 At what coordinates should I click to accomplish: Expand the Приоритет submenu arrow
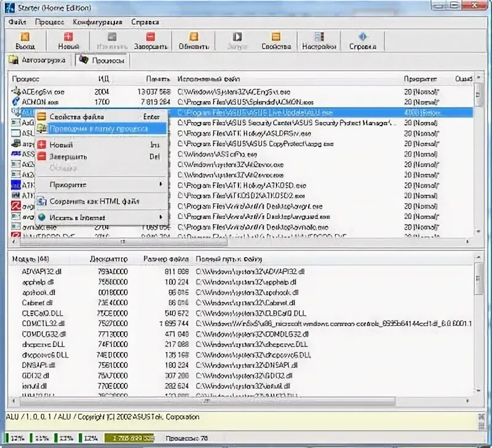click(161, 184)
